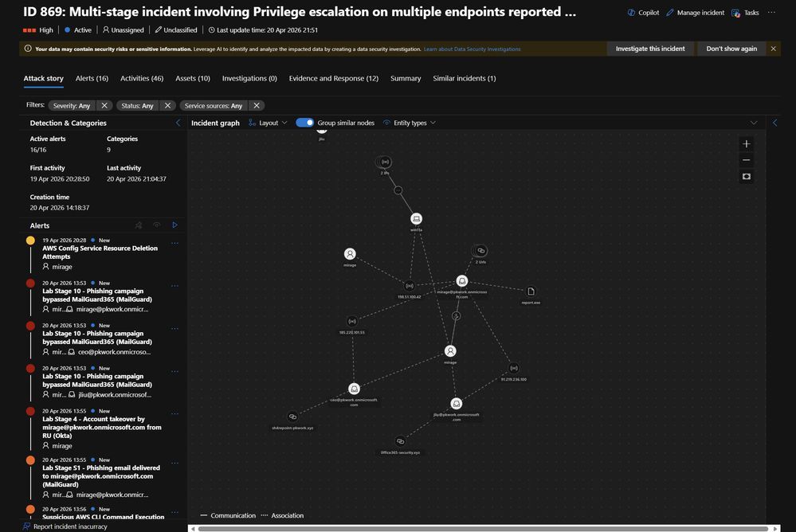
Task: Open the Activities (46) tab
Action: point(142,78)
